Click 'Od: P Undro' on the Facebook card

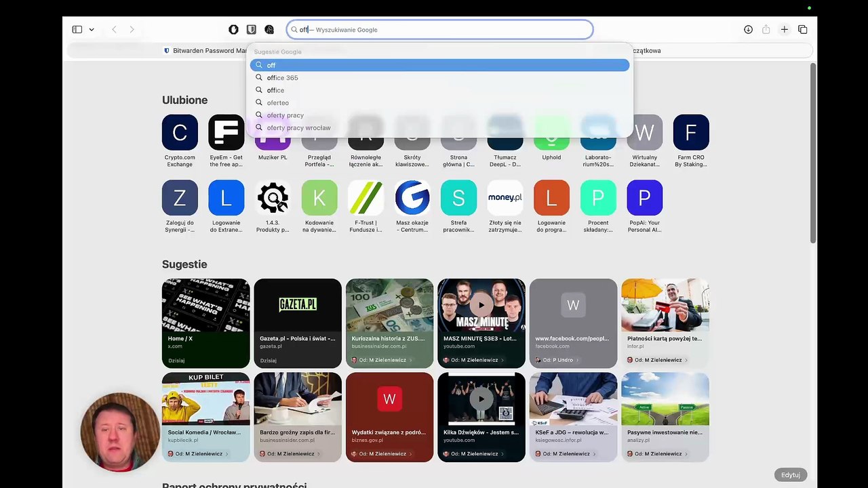[x=557, y=360]
